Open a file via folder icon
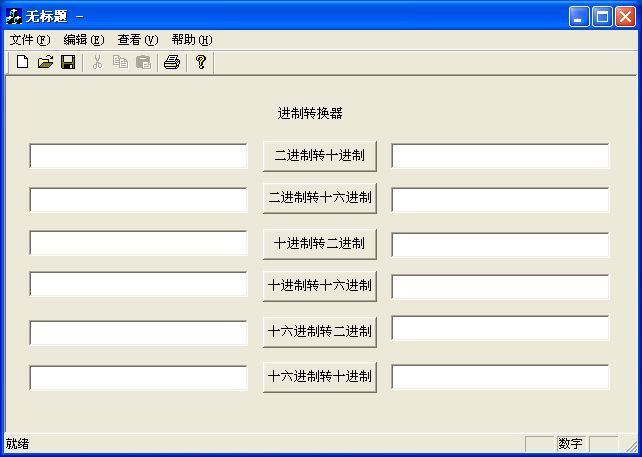This screenshot has width=642, height=457. (x=45, y=62)
